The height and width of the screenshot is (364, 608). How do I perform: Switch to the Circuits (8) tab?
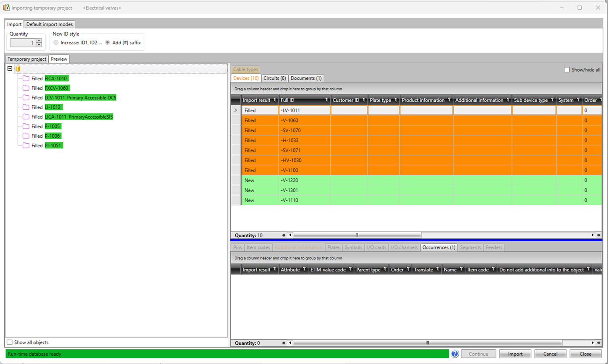click(x=274, y=78)
